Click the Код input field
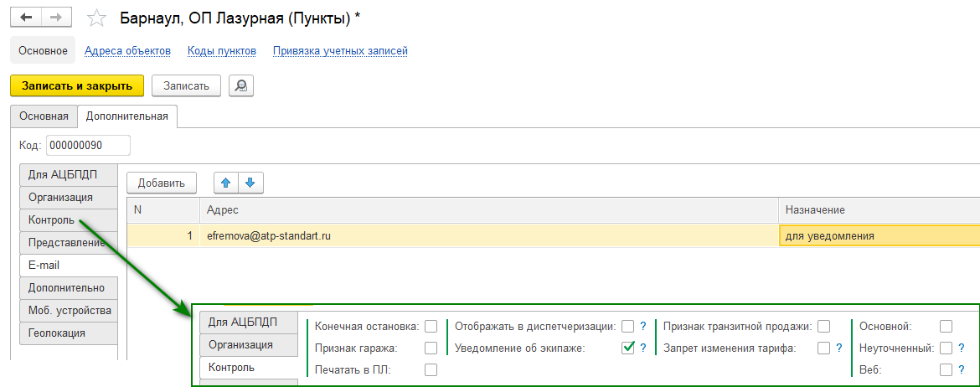 (88, 145)
